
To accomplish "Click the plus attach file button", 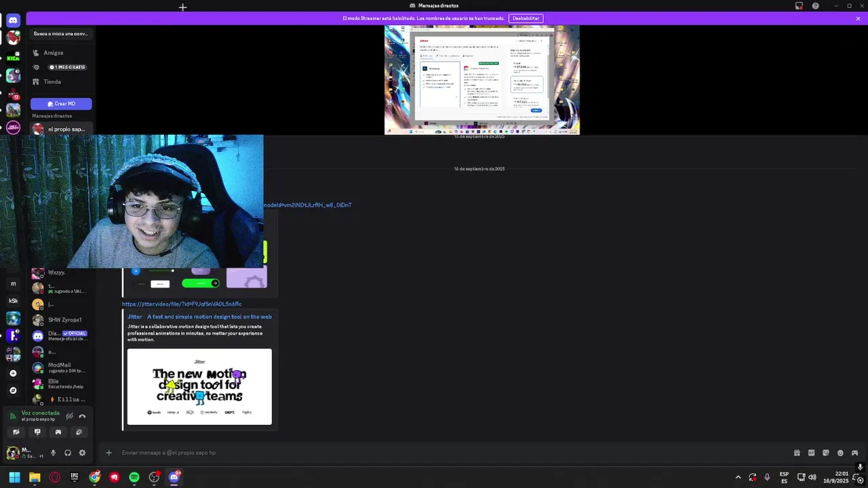I will (108, 453).
